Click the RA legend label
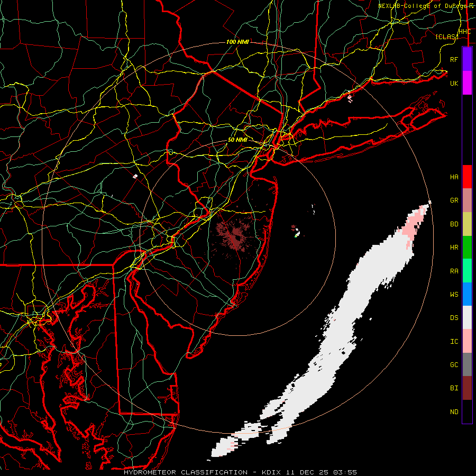The image size is (476, 476). 454,271
